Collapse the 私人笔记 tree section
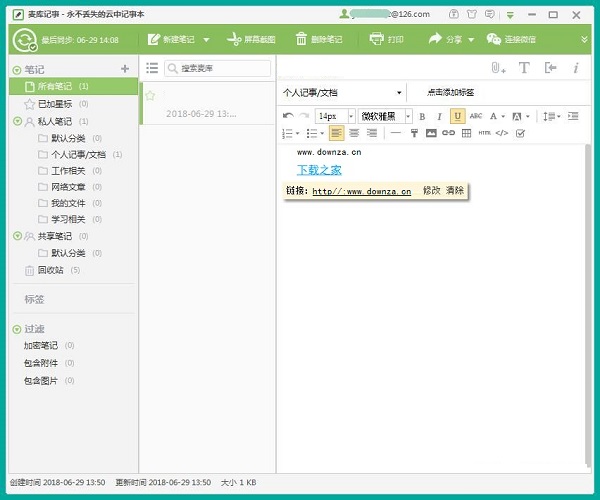600x500 pixels. pos(18,121)
